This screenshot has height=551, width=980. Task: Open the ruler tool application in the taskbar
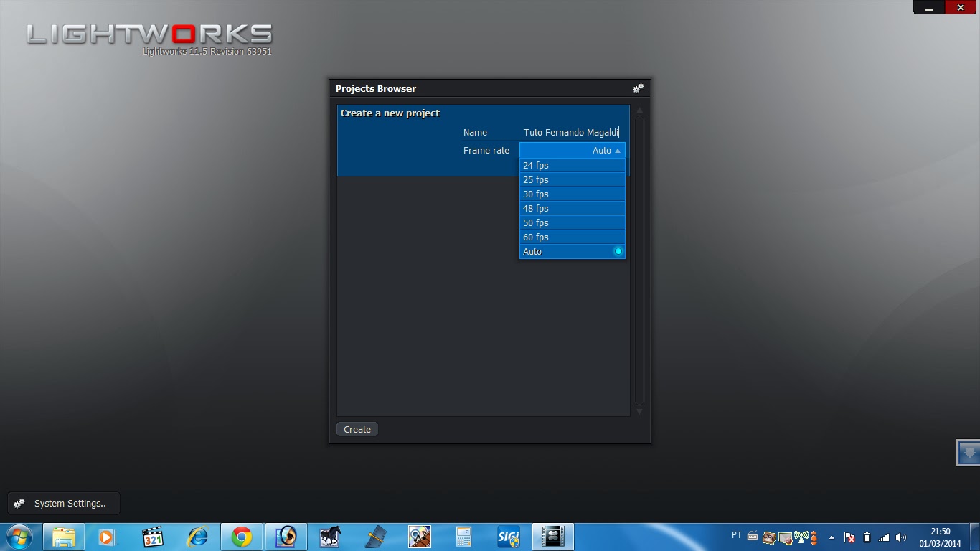pyautogui.click(x=375, y=537)
